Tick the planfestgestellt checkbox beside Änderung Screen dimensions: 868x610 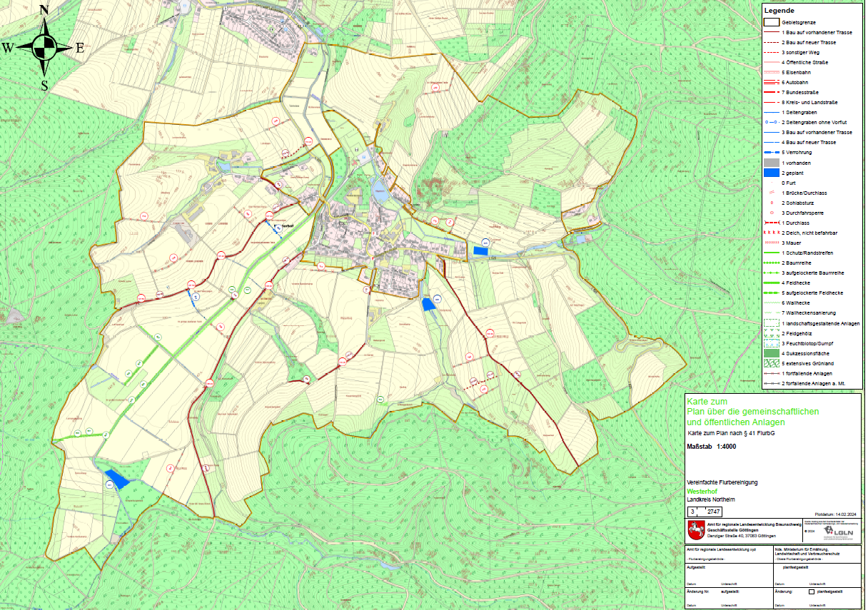point(811,591)
